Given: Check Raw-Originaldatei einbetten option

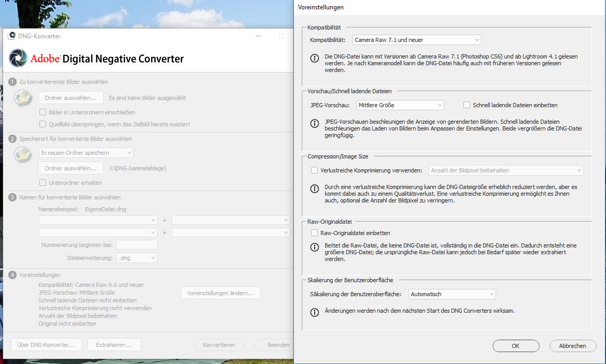Looking at the screenshot, I should [314, 233].
